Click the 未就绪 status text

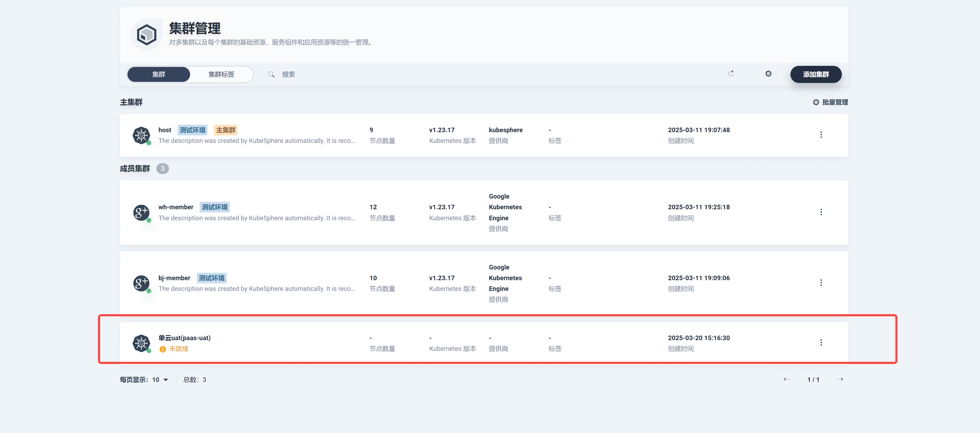click(178, 349)
